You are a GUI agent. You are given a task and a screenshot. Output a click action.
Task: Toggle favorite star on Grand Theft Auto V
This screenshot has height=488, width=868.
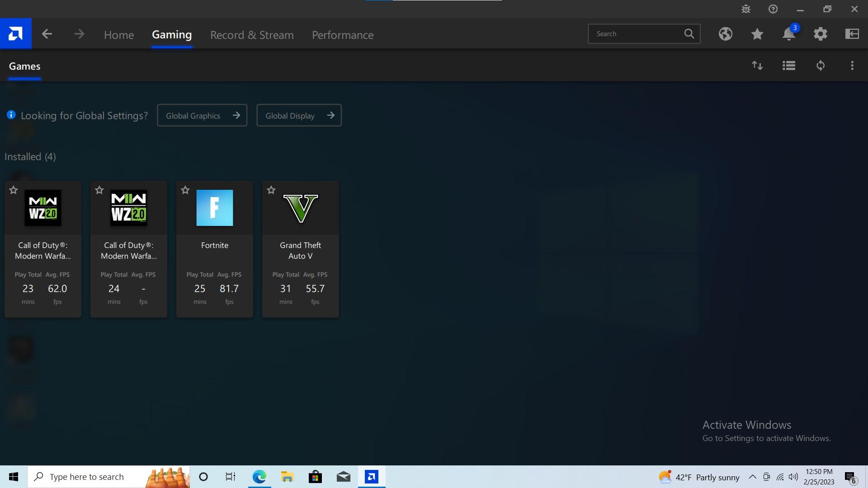(271, 190)
